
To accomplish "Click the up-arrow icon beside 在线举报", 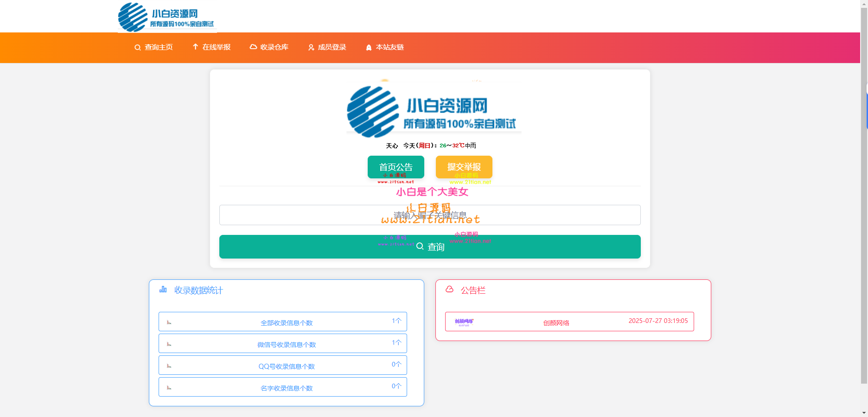I will pyautogui.click(x=195, y=47).
